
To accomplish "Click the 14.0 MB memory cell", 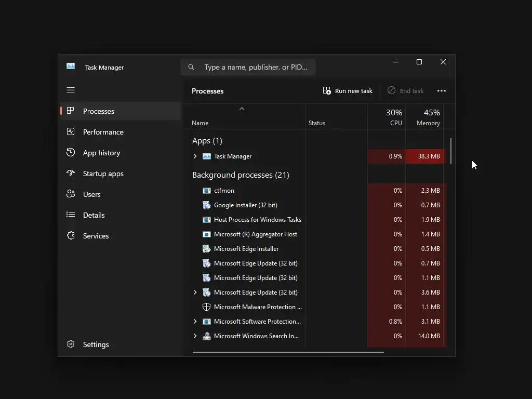I will pyautogui.click(x=424, y=336).
